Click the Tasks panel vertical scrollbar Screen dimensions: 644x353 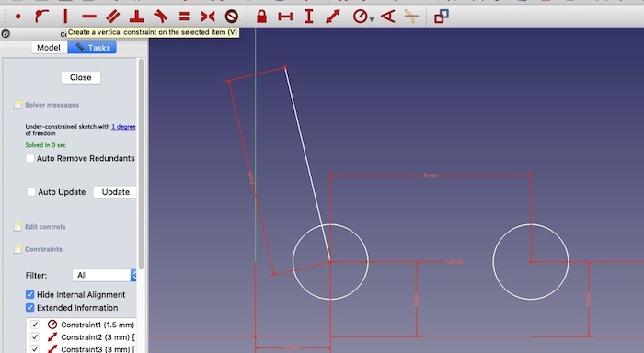142,165
